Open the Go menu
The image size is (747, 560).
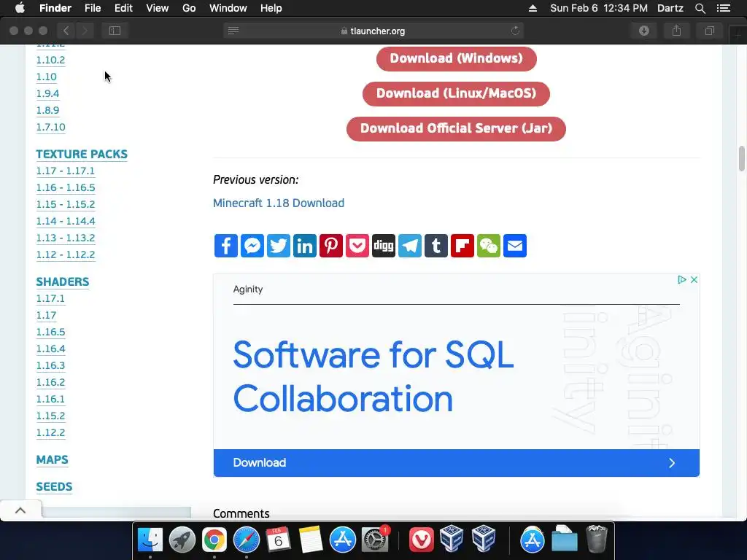[x=189, y=8]
